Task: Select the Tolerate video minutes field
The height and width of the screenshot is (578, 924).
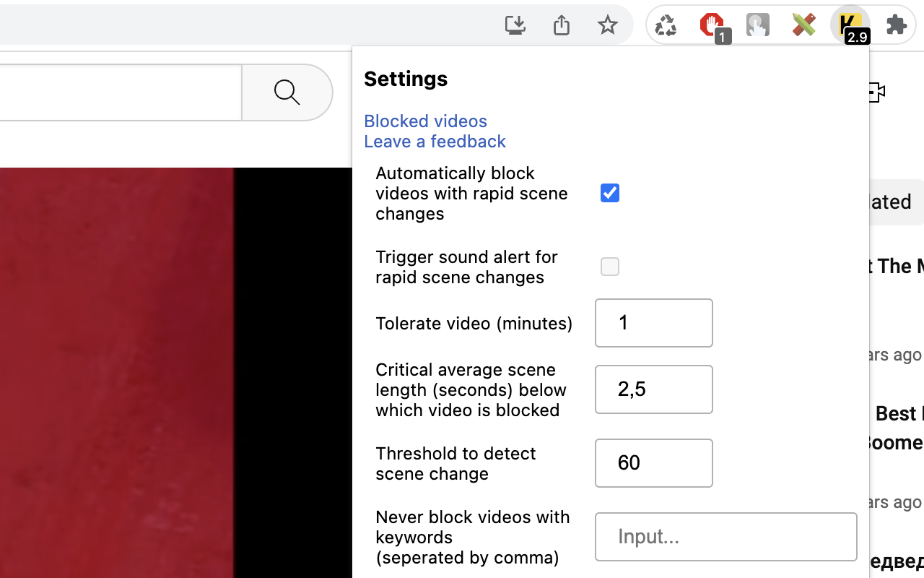Action: click(x=653, y=323)
